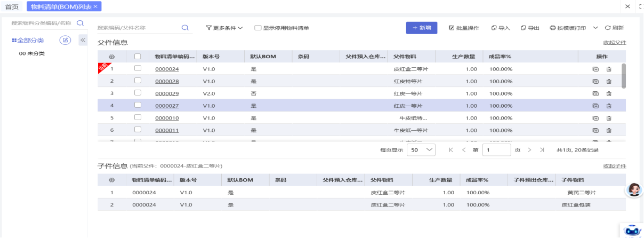
Task: Open BOM link 0000027
Action: (x=167, y=106)
